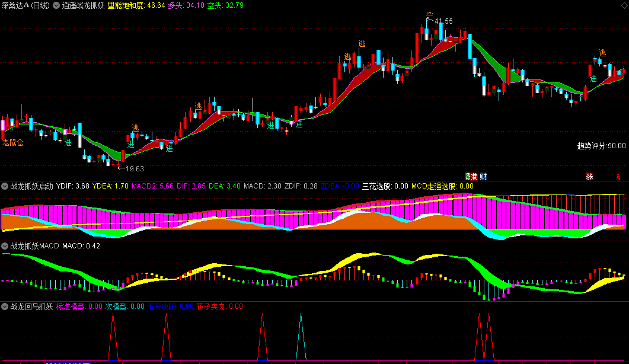629x364 pixels.
Task: Click the 空头: 32.79 value
Action: click(225, 5)
